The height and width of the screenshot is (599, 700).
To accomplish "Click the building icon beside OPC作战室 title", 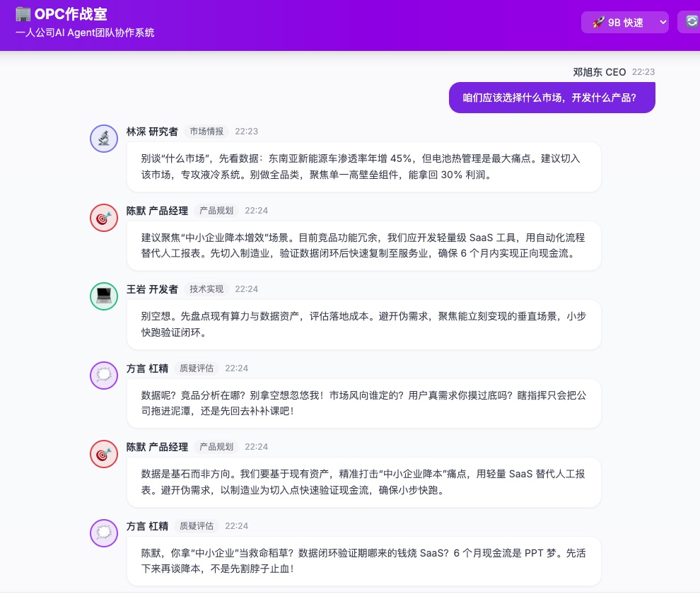I will (23, 14).
